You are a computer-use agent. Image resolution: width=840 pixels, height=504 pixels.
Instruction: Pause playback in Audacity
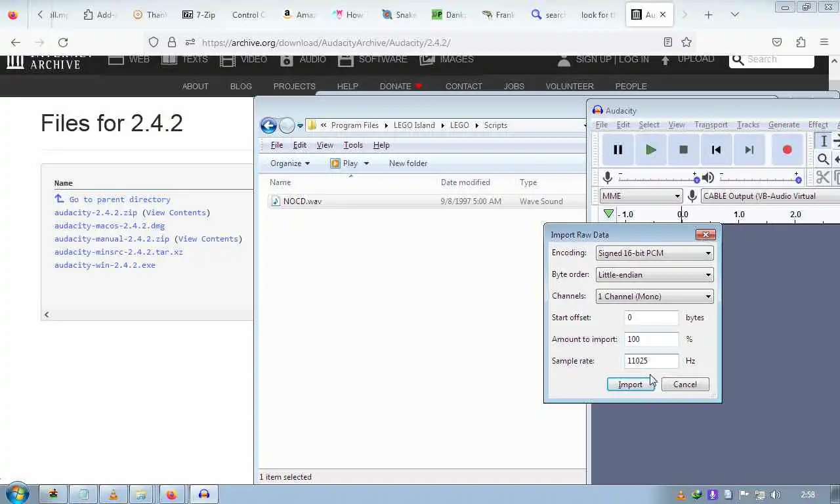[618, 150]
